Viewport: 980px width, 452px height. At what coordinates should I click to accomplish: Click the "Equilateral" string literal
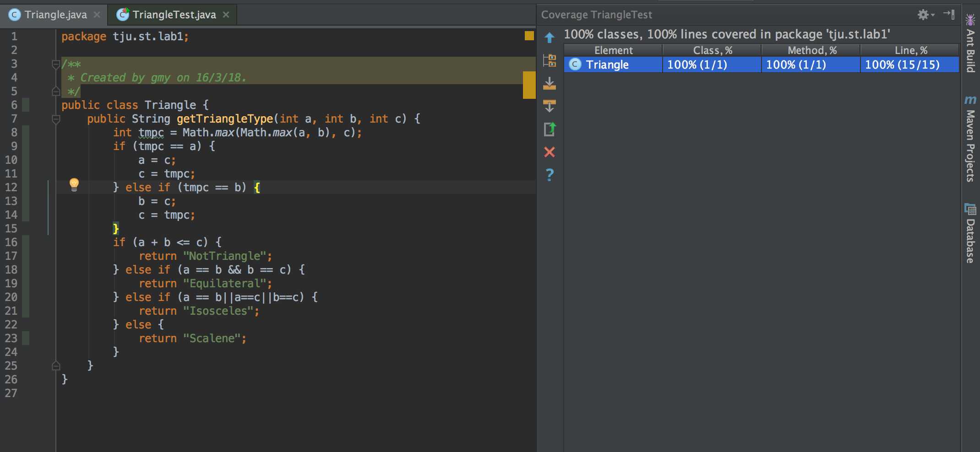[x=225, y=284]
